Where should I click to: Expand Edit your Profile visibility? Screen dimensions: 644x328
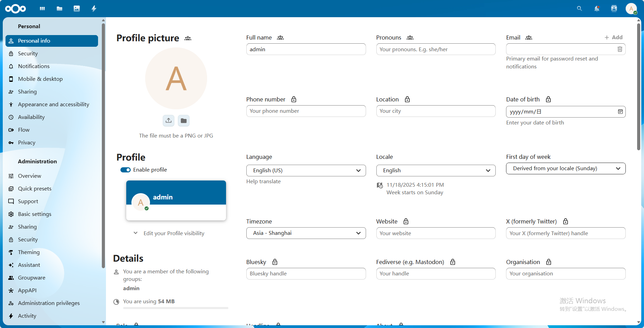pos(169,233)
